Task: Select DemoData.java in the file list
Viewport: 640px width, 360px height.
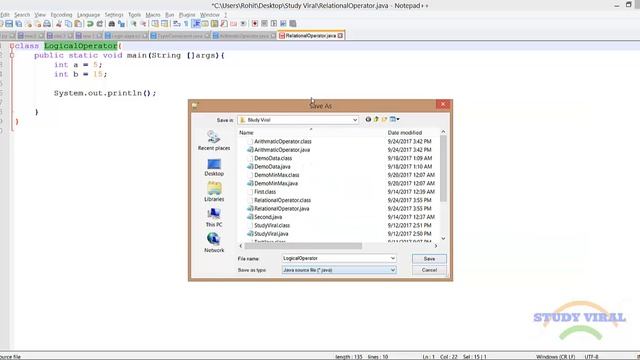Action: (272, 167)
